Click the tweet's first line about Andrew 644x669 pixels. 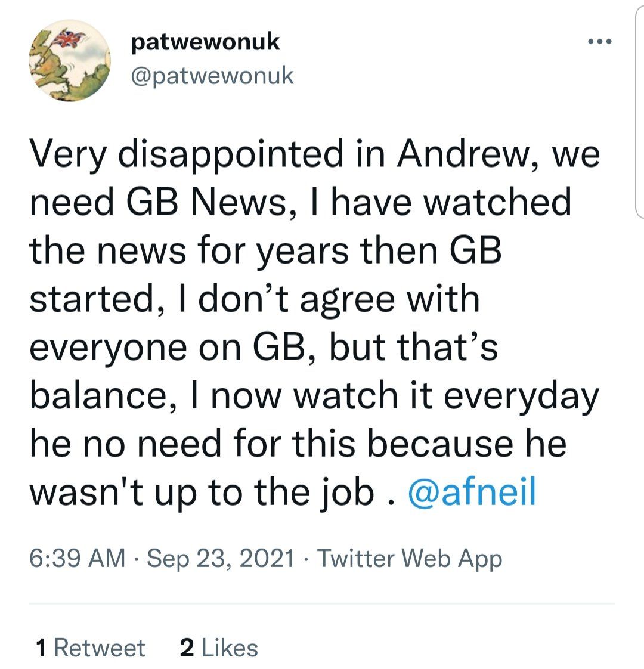pyautogui.click(x=314, y=154)
